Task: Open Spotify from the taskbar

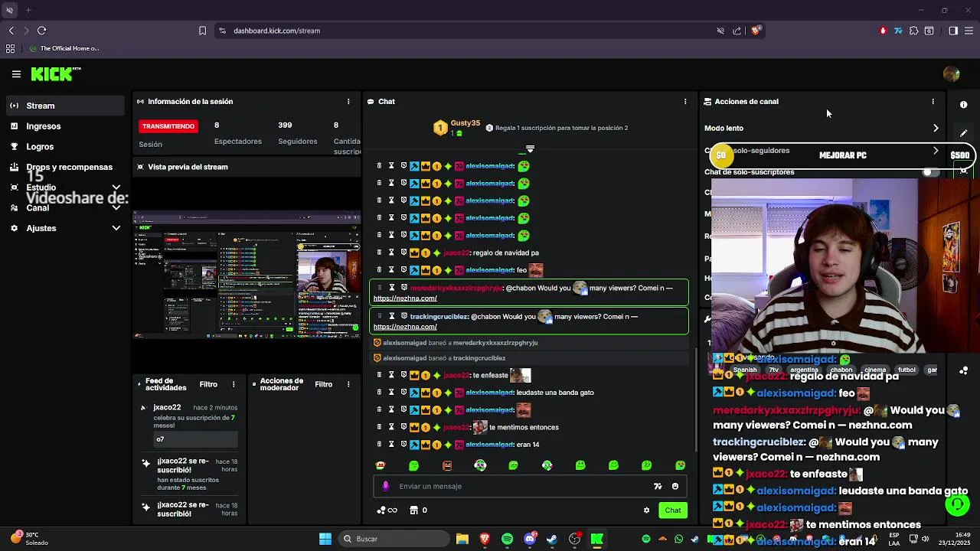Action: pos(507,539)
